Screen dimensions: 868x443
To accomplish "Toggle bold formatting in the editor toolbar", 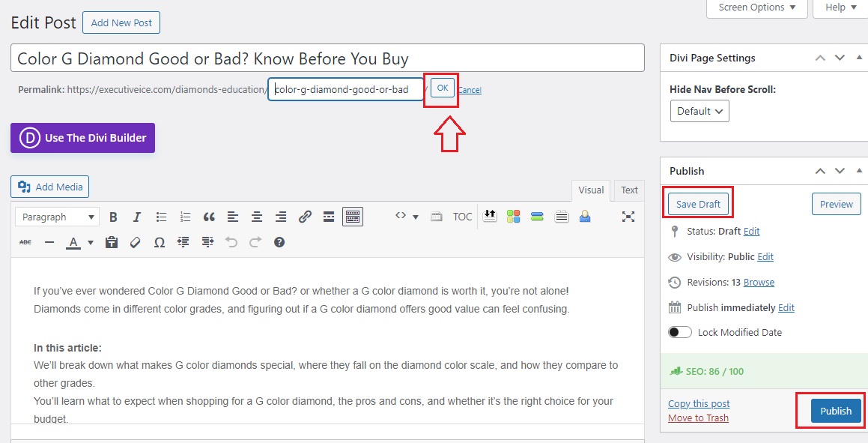I will click(113, 217).
